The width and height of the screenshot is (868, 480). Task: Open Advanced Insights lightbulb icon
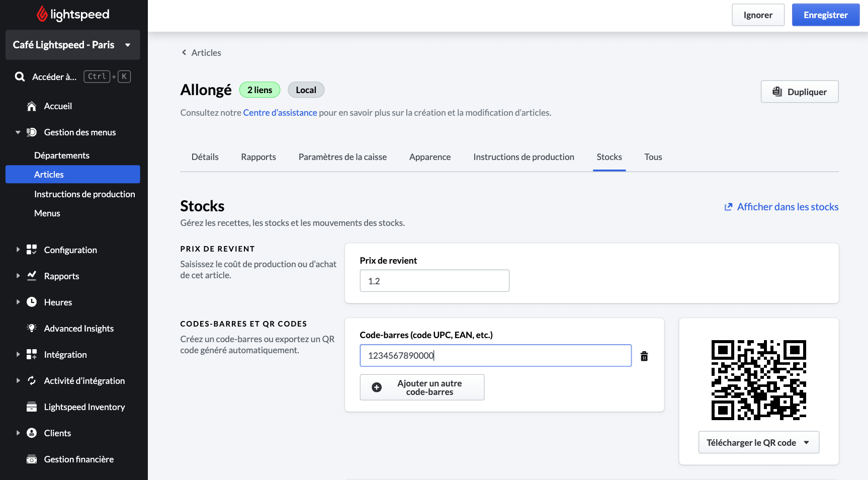[x=32, y=328]
